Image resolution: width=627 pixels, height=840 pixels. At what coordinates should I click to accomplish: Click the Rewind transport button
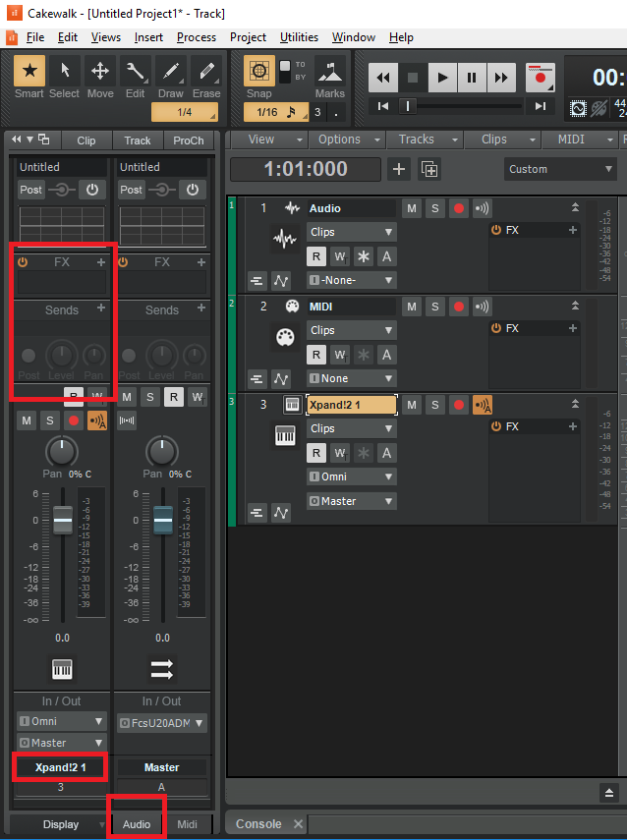click(x=383, y=78)
